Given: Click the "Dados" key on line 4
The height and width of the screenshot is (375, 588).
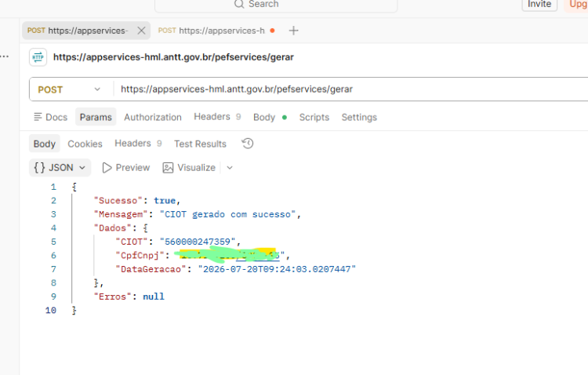Looking at the screenshot, I should pos(112,228).
